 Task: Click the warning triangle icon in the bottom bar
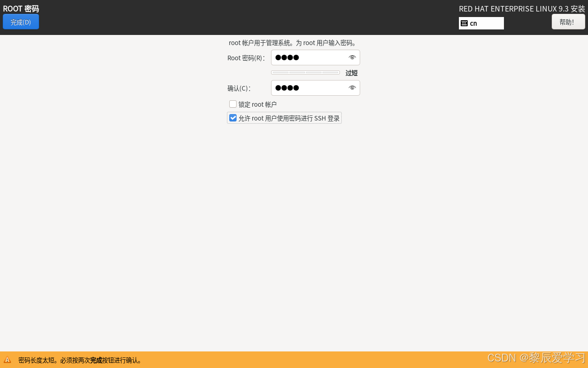pyautogui.click(x=7, y=360)
